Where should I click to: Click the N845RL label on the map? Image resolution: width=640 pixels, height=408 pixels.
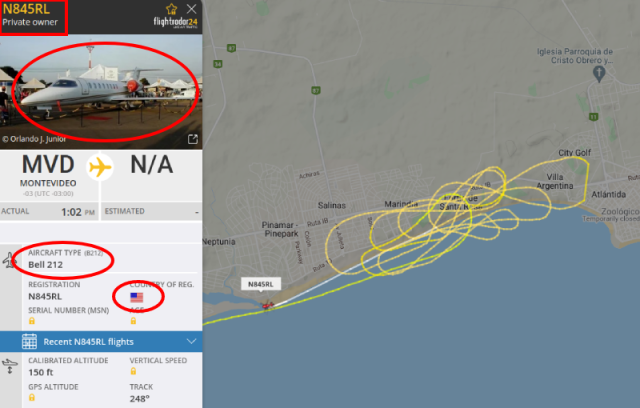pos(261,284)
